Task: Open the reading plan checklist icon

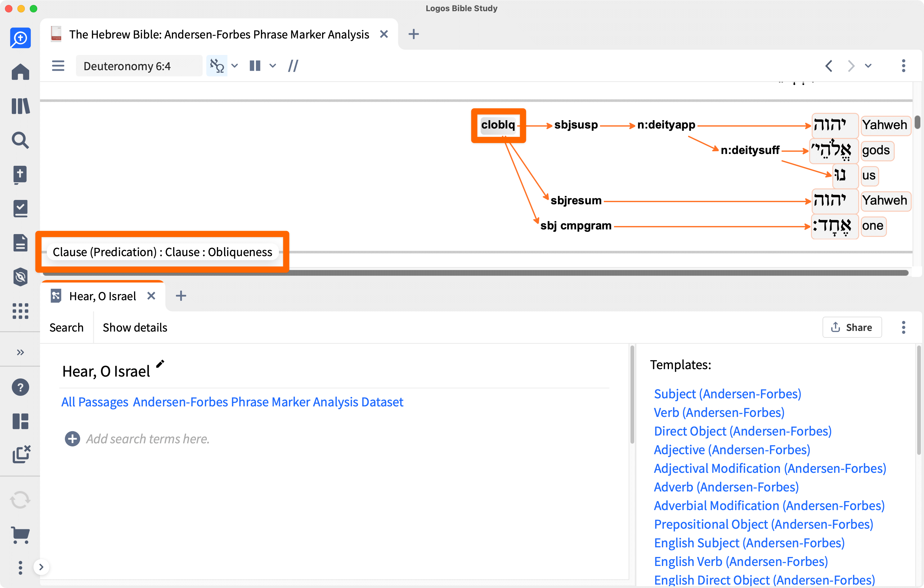Action: pyautogui.click(x=20, y=209)
